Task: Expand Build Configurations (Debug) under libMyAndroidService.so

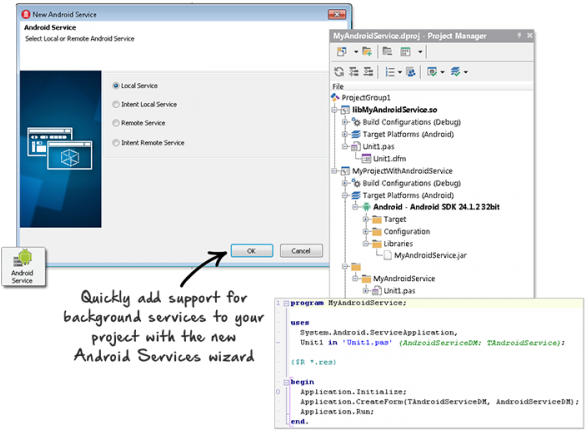Action: coord(345,122)
